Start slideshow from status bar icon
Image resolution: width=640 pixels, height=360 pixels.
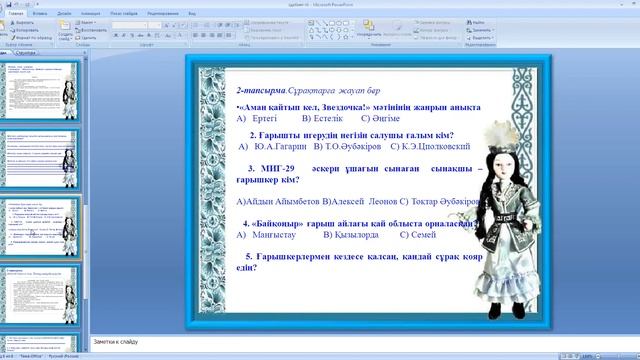click(x=577, y=356)
